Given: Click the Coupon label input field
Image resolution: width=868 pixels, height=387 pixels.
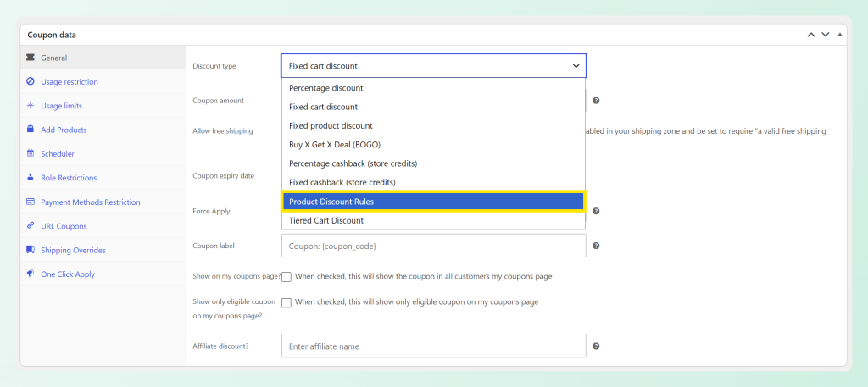Looking at the screenshot, I should coord(433,246).
